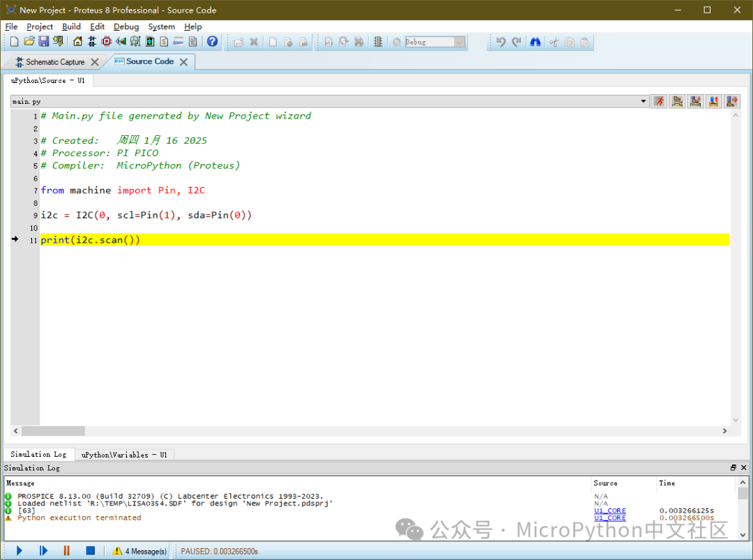This screenshot has width=753, height=560.
Task: Open the Source Code toolbar icon
Action: (x=178, y=42)
